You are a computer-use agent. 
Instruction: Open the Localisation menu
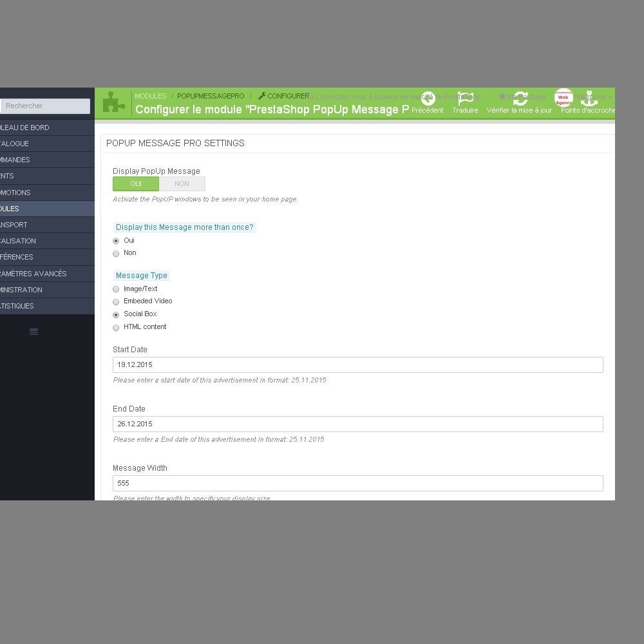coord(47,241)
